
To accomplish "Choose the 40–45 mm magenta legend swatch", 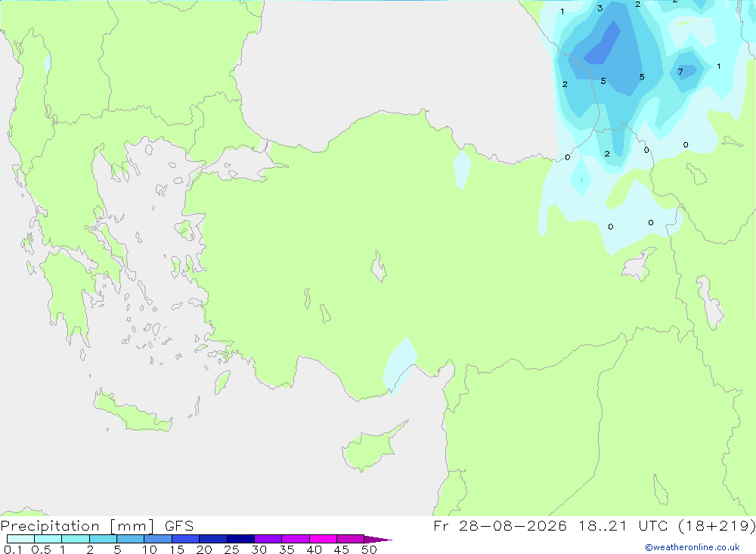I will tap(323, 539).
